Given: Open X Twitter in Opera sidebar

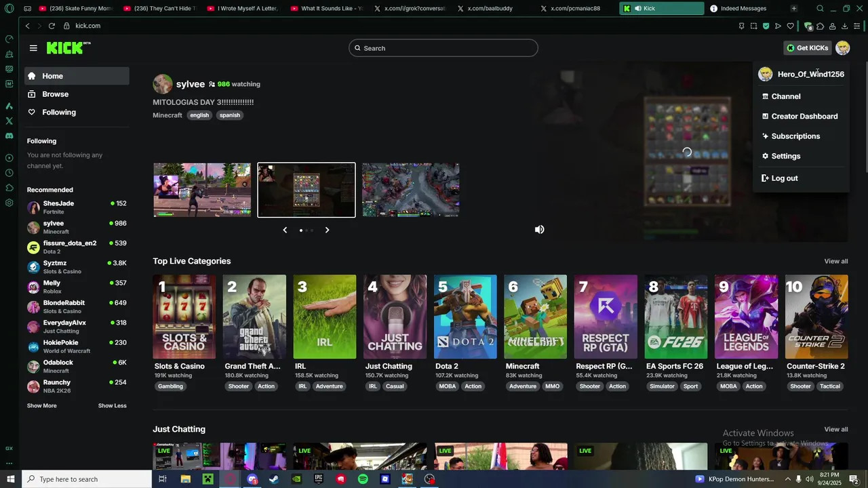Looking at the screenshot, I should [x=9, y=121].
